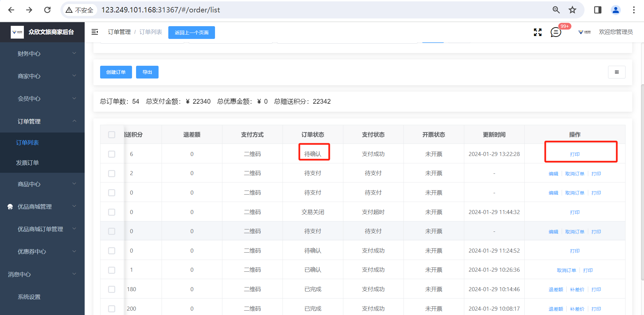Expand the 优品商城管理 chevron
Image resolution: width=644 pixels, height=315 pixels.
coord(74,206)
